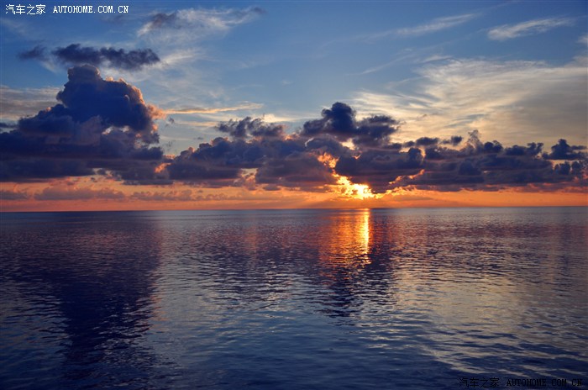The width and height of the screenshot is (588, 390).
Task: Click the orange horizon glow at far left
Action: 34,202
